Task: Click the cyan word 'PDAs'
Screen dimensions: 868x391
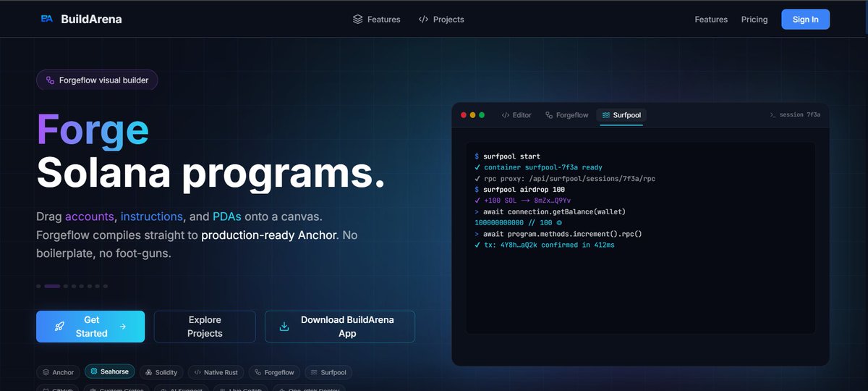Action: (227, 216)
